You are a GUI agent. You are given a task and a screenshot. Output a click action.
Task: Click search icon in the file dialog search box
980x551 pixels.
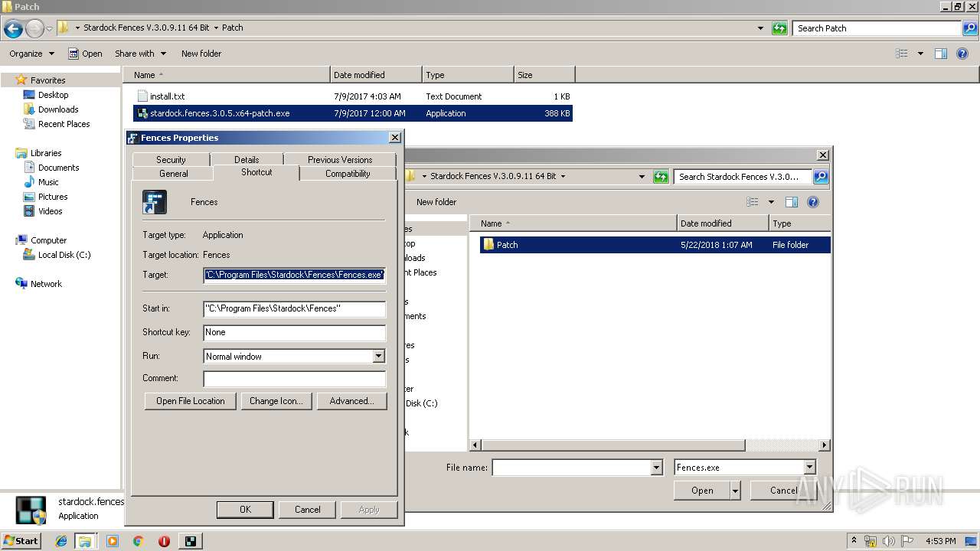click(x=821, y=177)
